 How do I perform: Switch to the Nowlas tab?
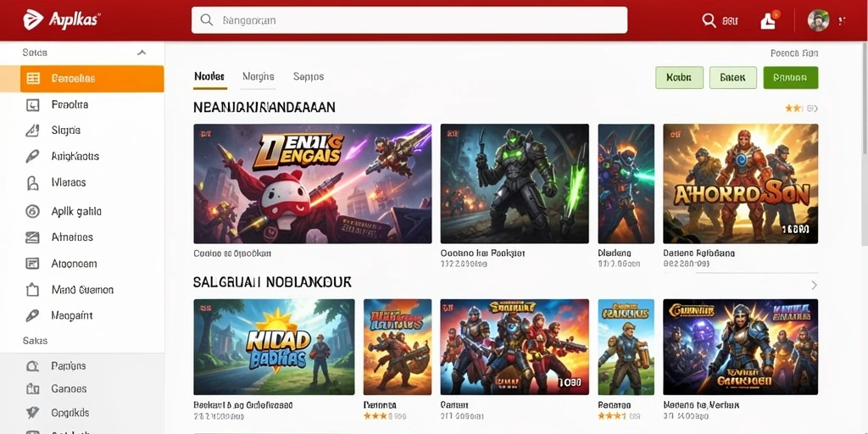210,76
